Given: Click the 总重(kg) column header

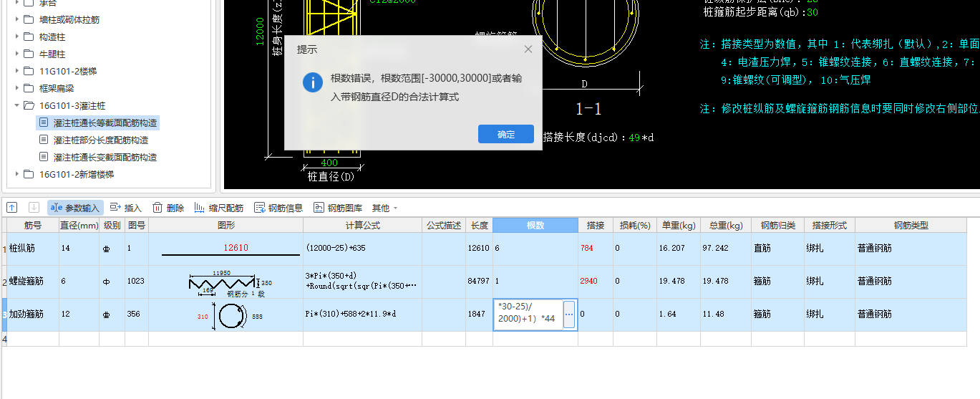Looking at the screenshot, I should [x=724, y=226].
